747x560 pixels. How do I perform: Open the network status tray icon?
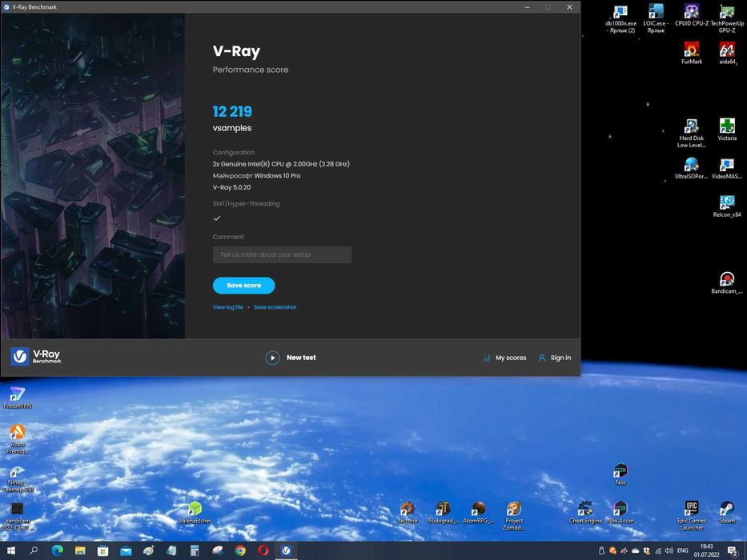point(658,550)
